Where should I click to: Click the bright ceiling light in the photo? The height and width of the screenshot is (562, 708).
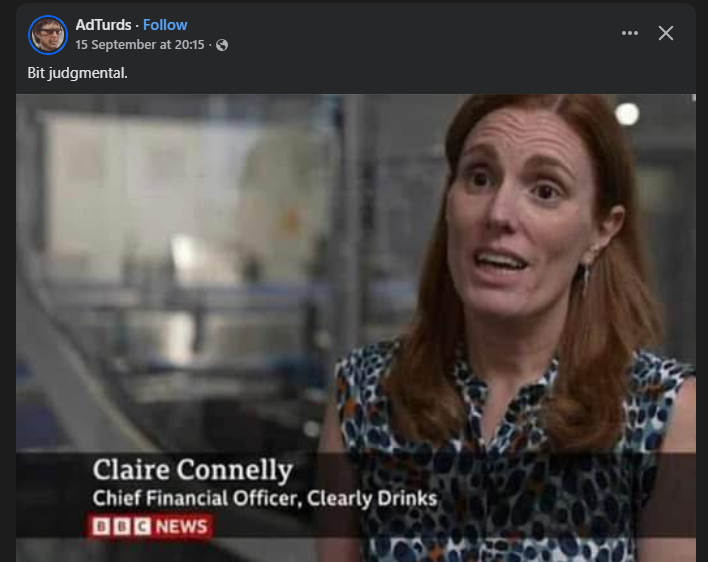(x=627, y=113)
